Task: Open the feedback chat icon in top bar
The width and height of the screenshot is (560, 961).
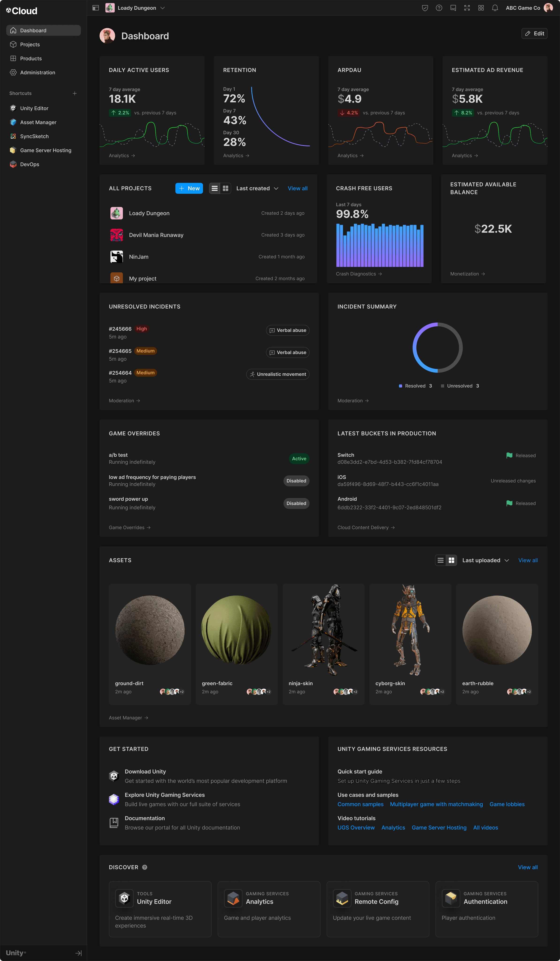Action: coord(453,8)
